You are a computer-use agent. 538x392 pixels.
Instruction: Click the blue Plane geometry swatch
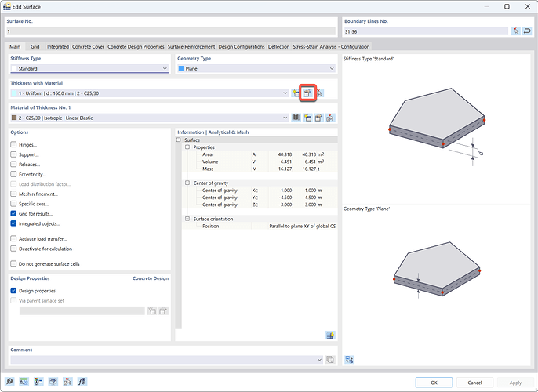(181, 68)
